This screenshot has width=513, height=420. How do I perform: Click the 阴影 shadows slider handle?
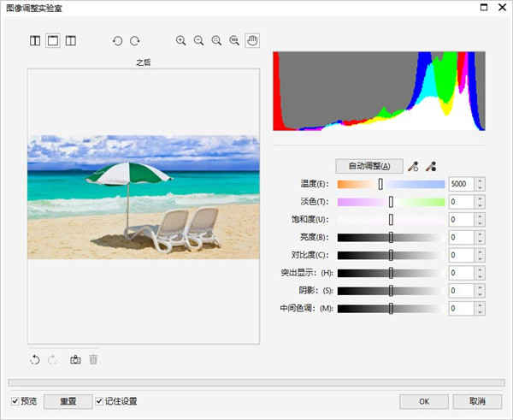click(391, 290)
